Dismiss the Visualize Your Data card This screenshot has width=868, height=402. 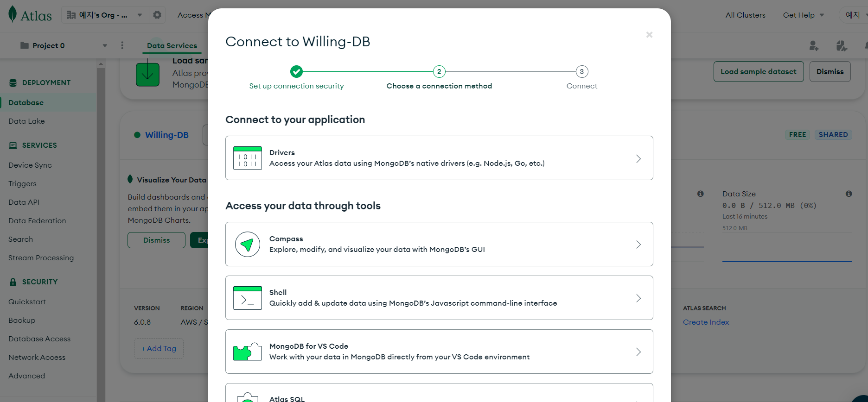(156, 240)
